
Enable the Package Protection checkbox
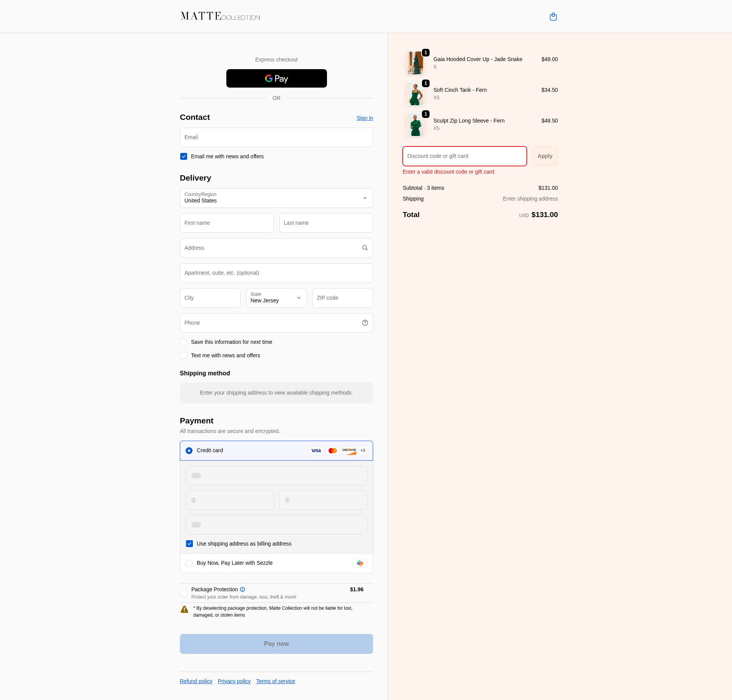(184, 593)
